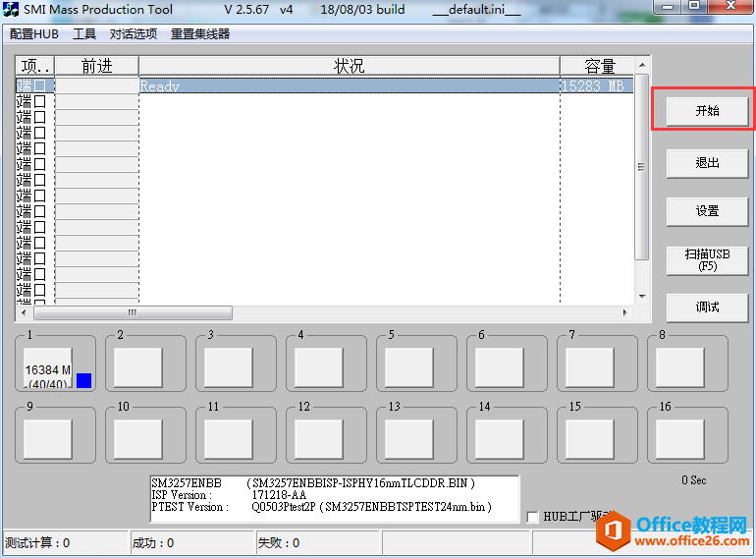Select empty port slot 13
This screenshot has height=558, width=756.
409,439
